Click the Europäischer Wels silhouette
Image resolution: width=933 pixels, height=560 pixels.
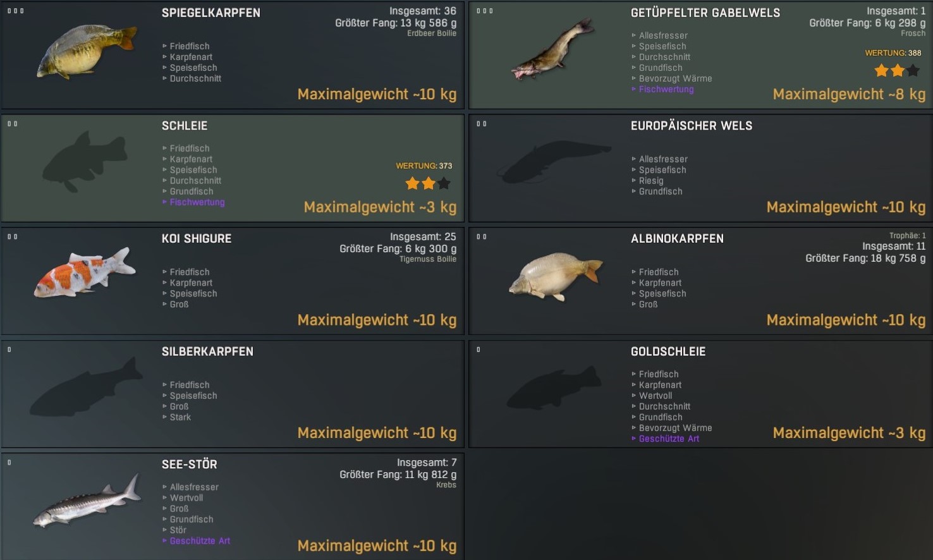tap(554, 162)
